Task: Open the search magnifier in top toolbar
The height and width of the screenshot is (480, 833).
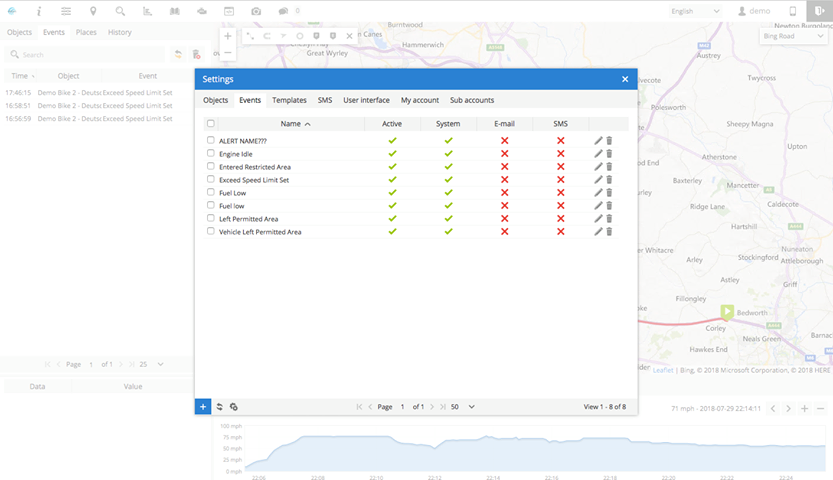Action: click(120, 11)
